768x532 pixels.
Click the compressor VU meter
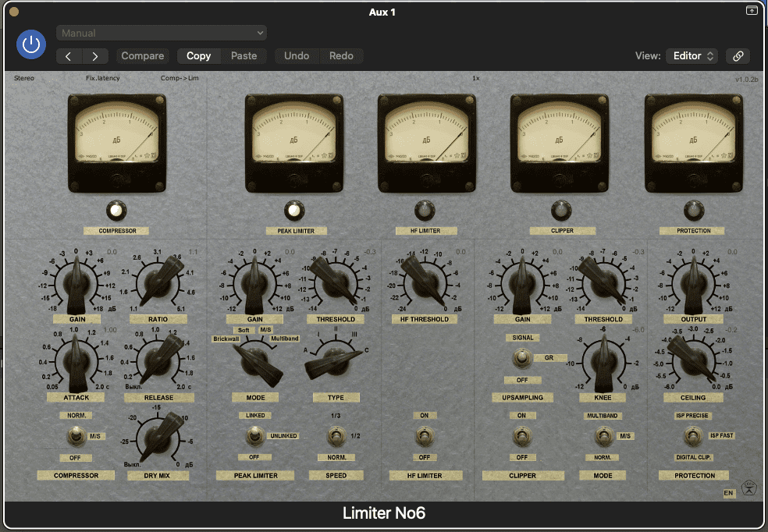coord(116,143)
